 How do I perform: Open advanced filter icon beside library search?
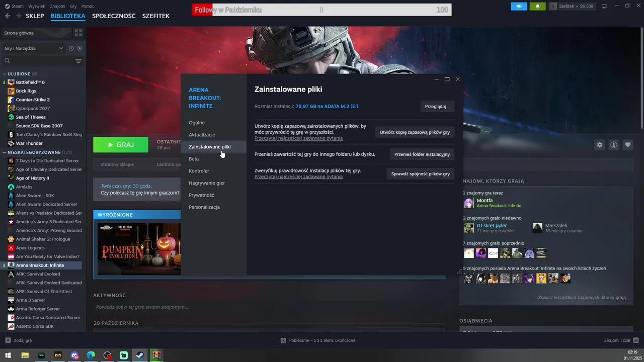pos(78,61)
